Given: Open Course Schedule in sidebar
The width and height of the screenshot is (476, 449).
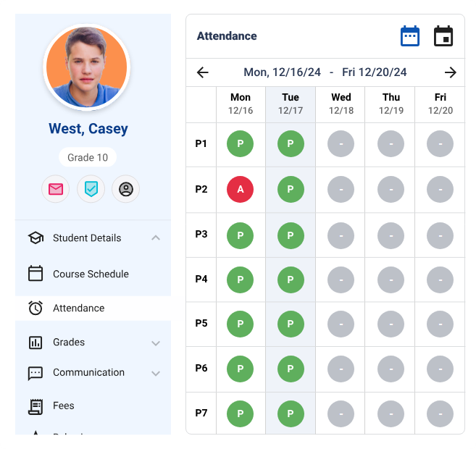Looking at the screenshot, I should tap(91, 274).
